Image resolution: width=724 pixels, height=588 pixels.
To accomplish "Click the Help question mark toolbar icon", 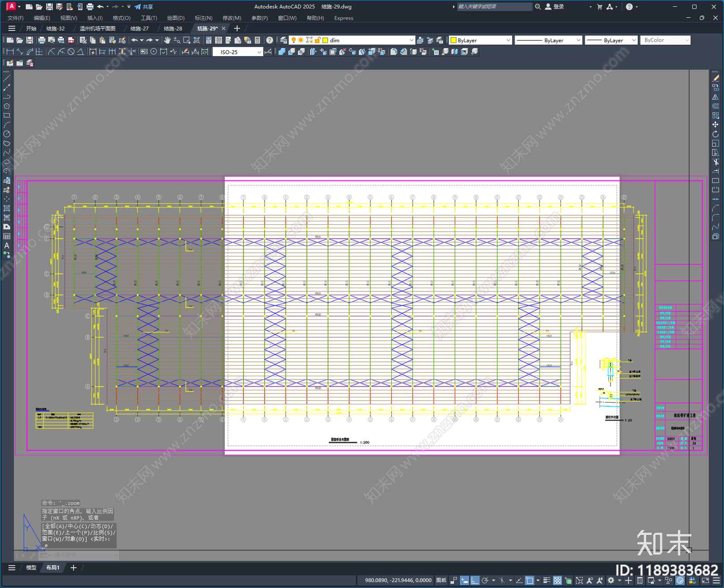I will pos(270,40).
